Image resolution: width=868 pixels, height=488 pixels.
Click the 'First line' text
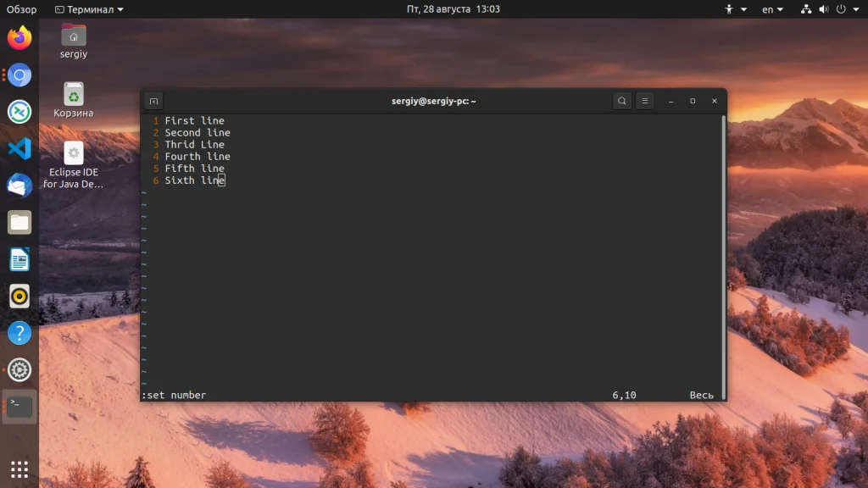point(194,120)
